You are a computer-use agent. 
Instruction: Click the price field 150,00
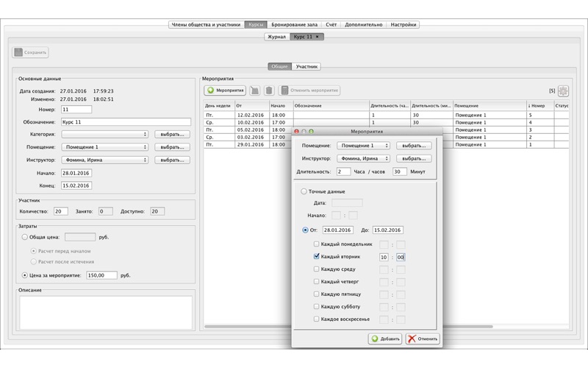(101, 275)
